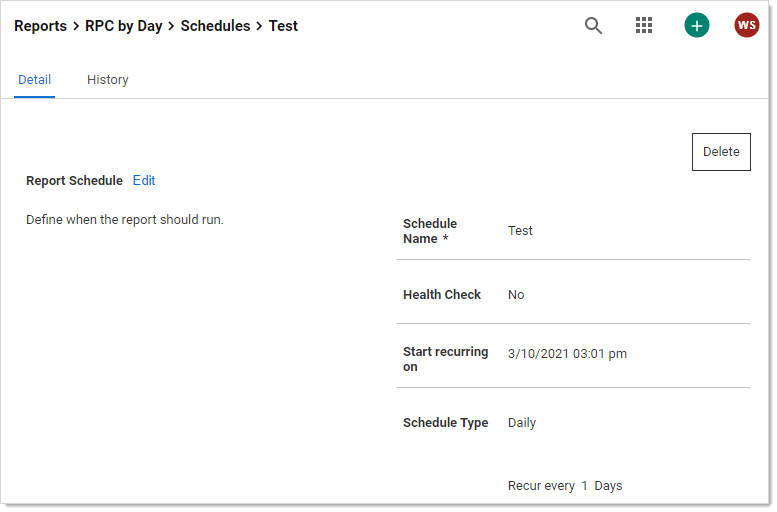Go to Reports in the breadcrumb

coord(40,26)
